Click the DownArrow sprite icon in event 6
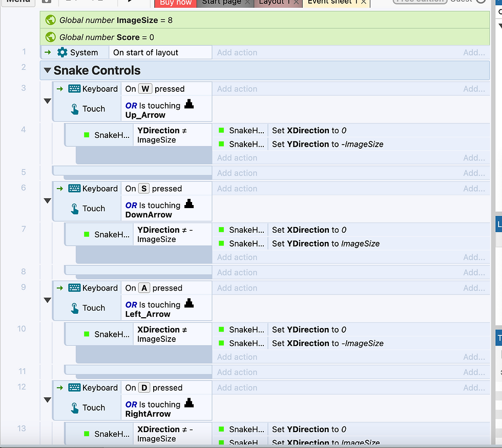This screenshot has width=502, height=448. point(189,203)
